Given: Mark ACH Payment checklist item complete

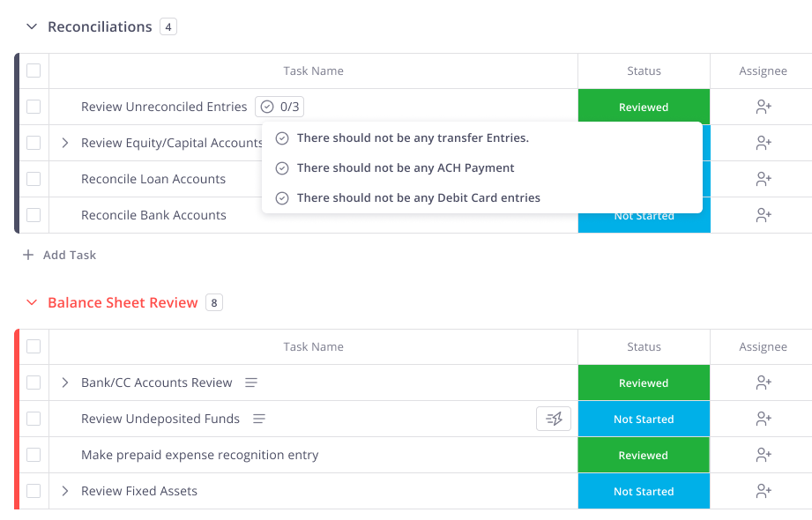Looking at the screenshot, I should (282, 168).
